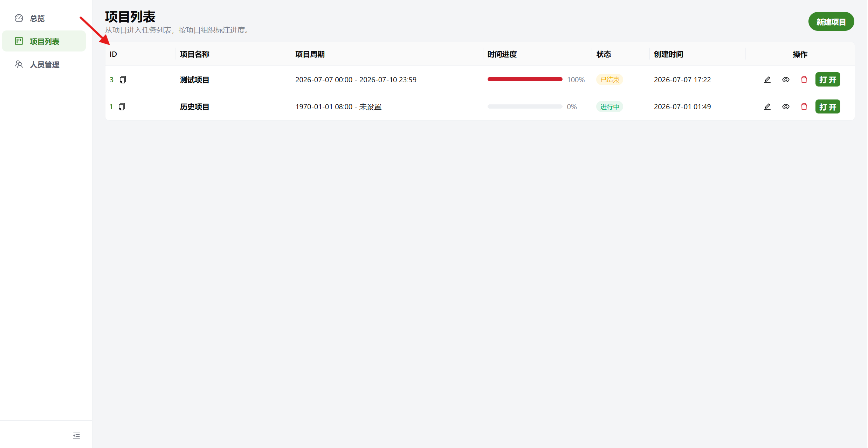Click the 已结束 status tag
This screenshot has height=448, width=868.
click(609, 80)
